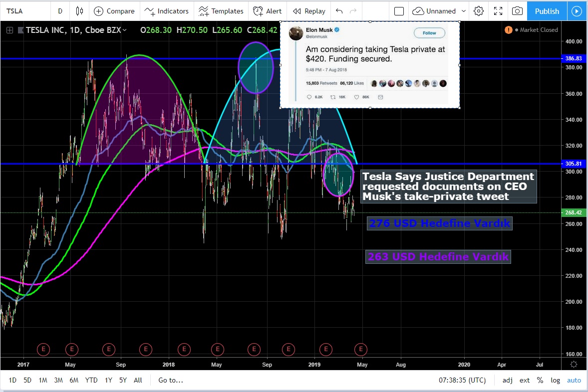Toggle log scale

556,380
